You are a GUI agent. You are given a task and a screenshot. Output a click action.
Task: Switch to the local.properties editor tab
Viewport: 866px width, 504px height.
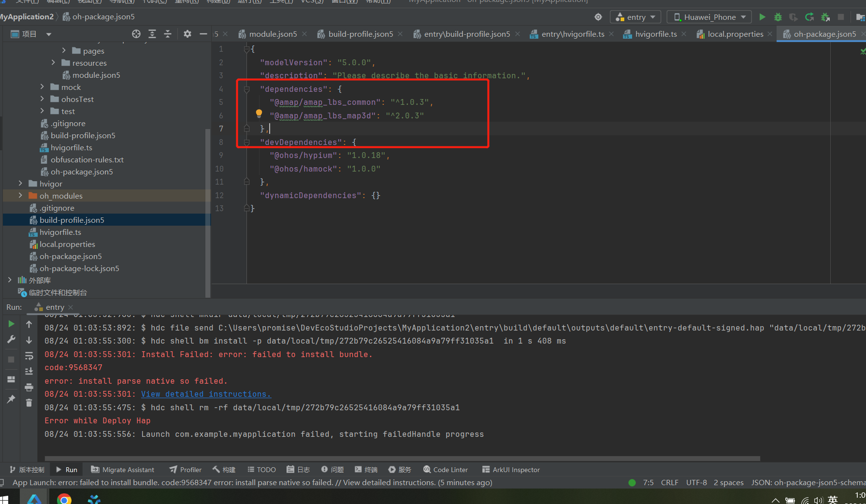pyautogui.click(x=736, y=34)
